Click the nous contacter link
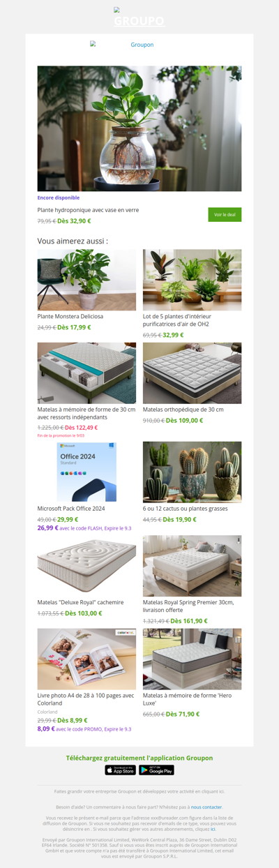 (x=206, y=807)
